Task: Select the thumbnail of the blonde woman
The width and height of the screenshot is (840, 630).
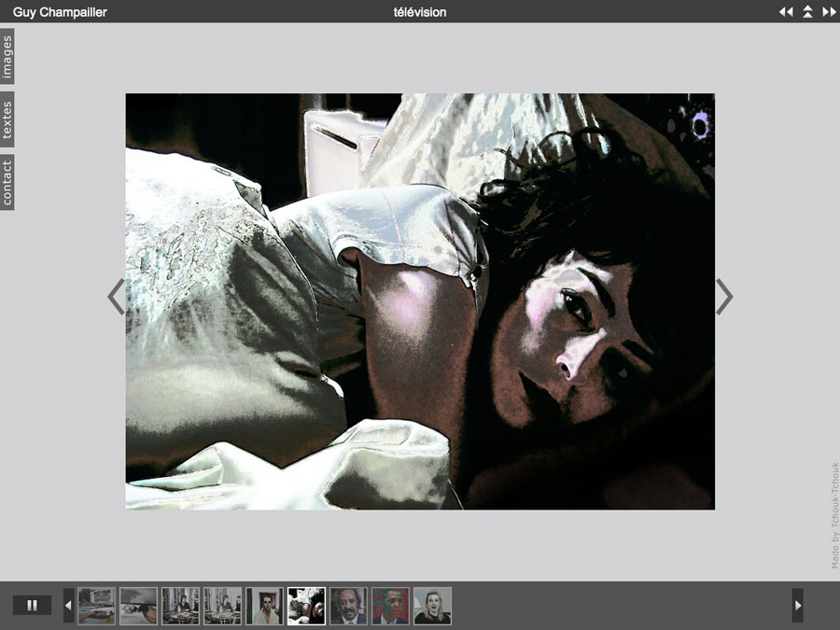Action: pos(433,606)
